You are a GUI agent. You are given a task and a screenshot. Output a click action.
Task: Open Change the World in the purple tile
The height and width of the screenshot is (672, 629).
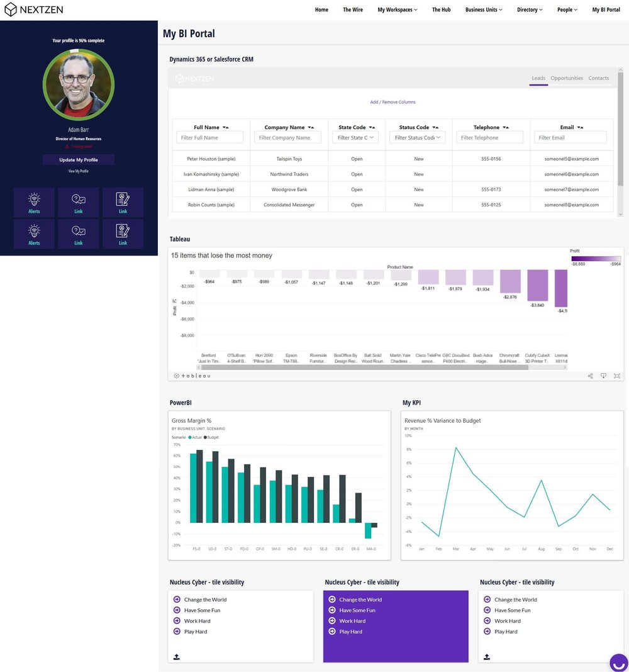pyautogui.click(x=360, y=600)
